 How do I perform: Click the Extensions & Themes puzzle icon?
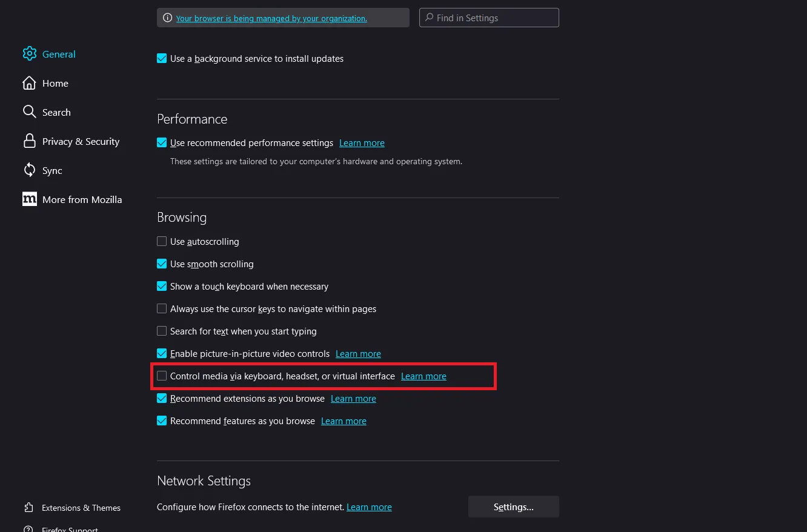(x=29, y=508)
